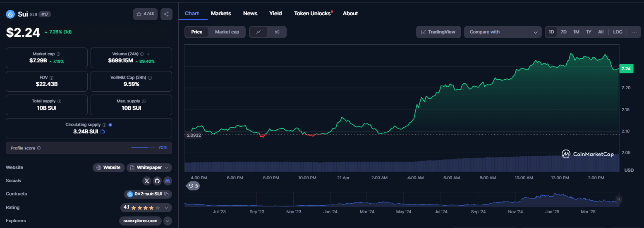Viewport: 644px width, 228px height.
Task: Open the X (Twitter) social icon
Action: tap(147, 181)
